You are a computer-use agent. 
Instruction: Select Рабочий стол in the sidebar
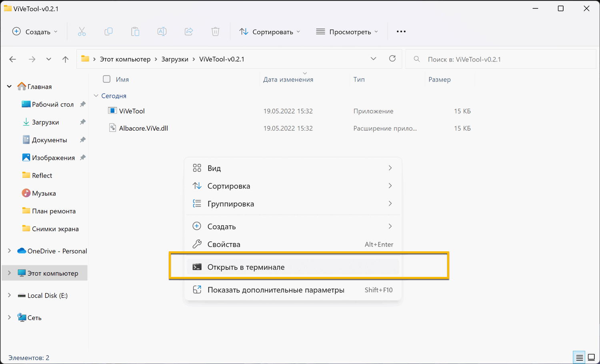(x=53, y=104)
